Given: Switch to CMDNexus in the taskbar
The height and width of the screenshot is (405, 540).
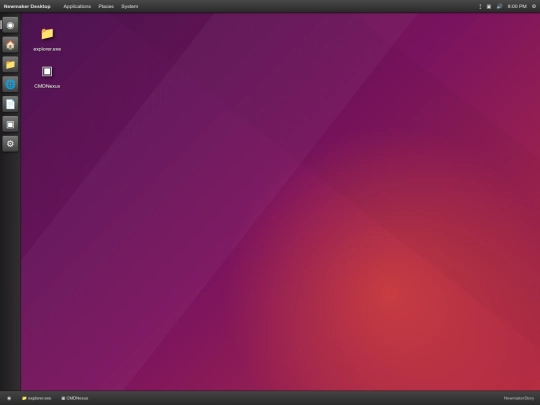Looking at the screenshot, I should (x=75, y=398).
